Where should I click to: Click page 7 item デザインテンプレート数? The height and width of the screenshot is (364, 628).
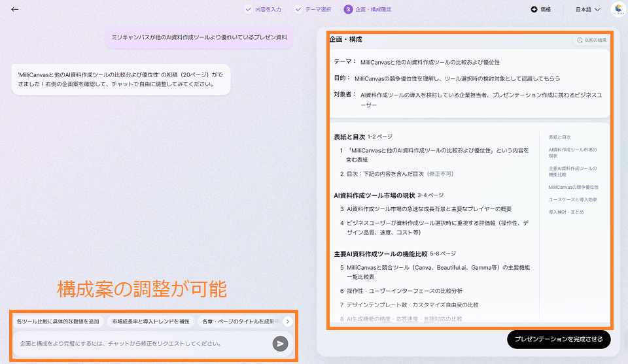(x=410, y=305)
